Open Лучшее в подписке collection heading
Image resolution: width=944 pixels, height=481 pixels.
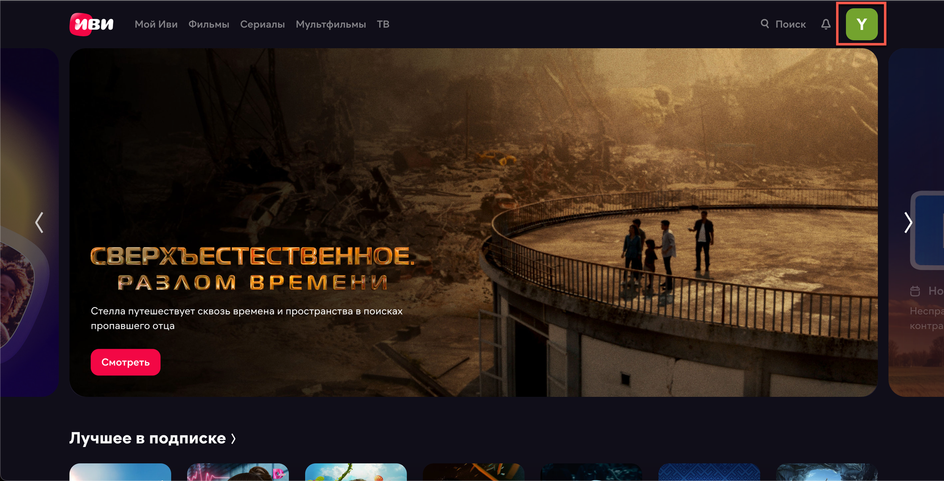pos(153,438)
